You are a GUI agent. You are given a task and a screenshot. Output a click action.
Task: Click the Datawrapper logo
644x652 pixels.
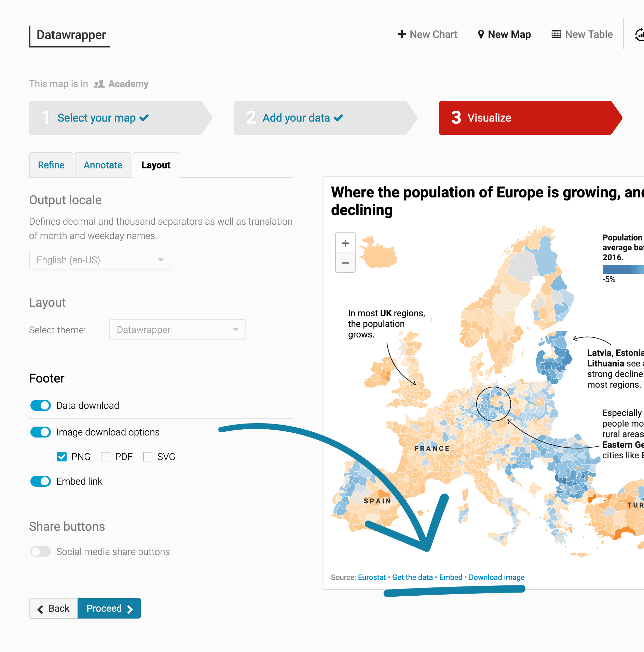(x=71, y=35)
